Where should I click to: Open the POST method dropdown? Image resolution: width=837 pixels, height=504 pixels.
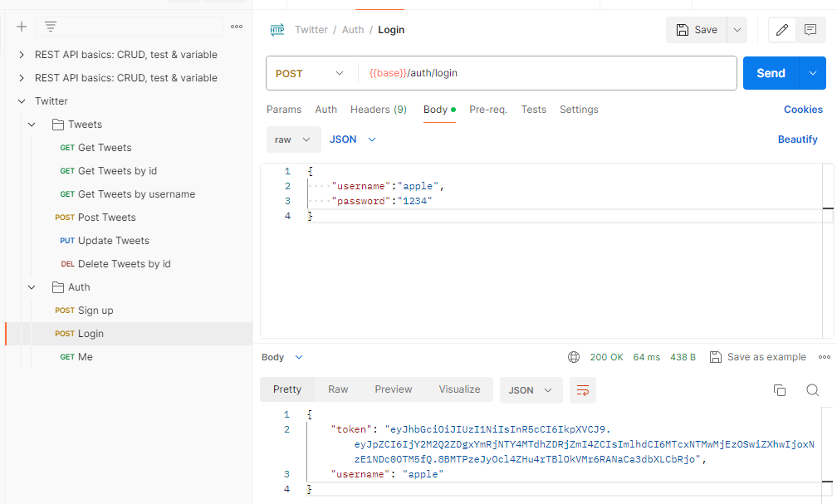pos(309,74)
